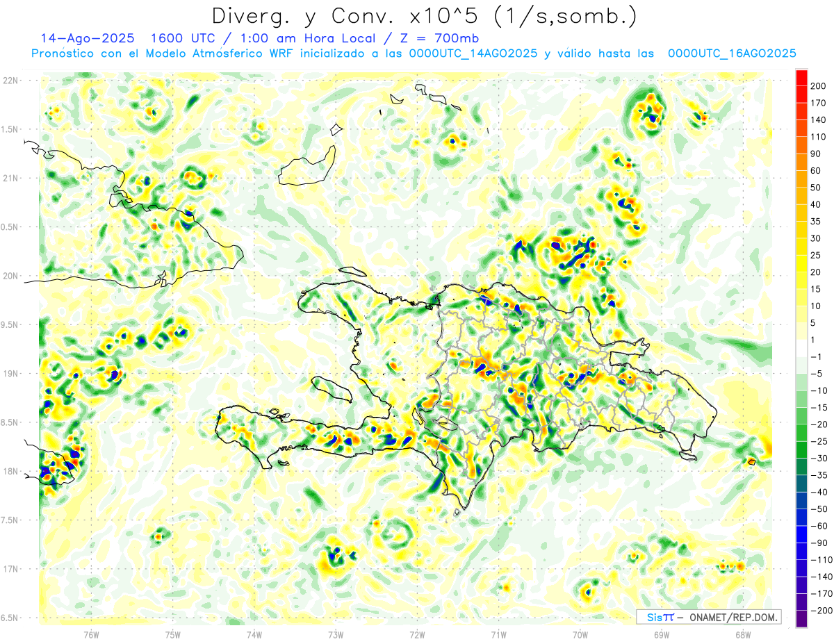Click the '19N' latitude label
The height and width of the screenshot is (644, 834).
[x=10, y=373]
